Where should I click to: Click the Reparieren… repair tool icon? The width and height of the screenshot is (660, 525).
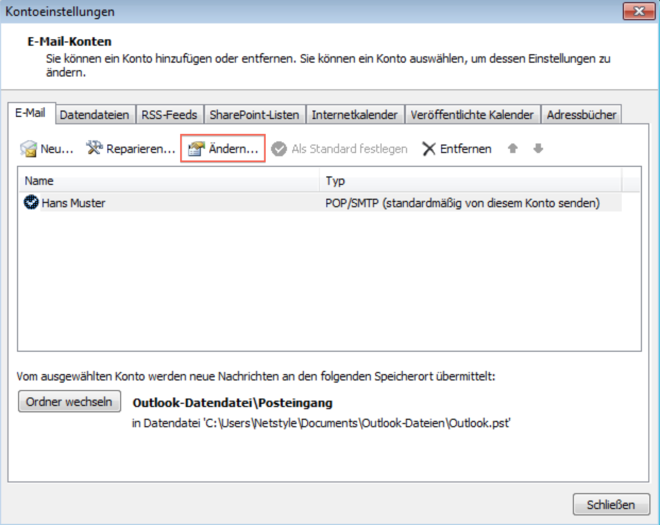pos(95,149)
